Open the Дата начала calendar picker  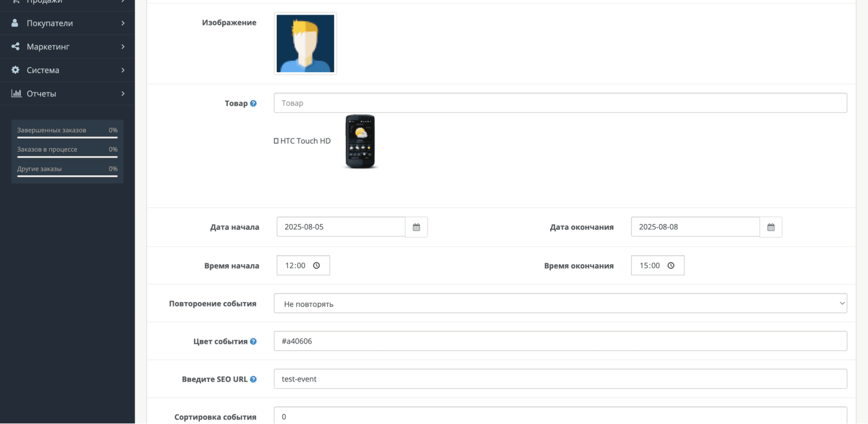coord(417,227)
